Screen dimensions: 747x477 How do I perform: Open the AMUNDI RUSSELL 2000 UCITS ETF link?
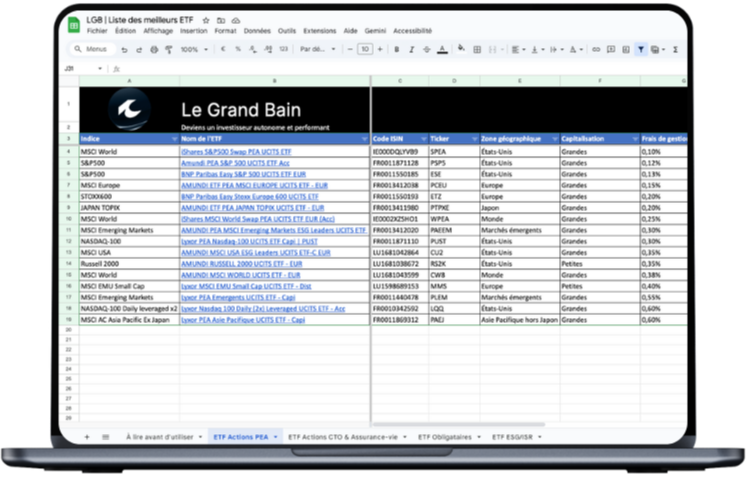point(242,264)
